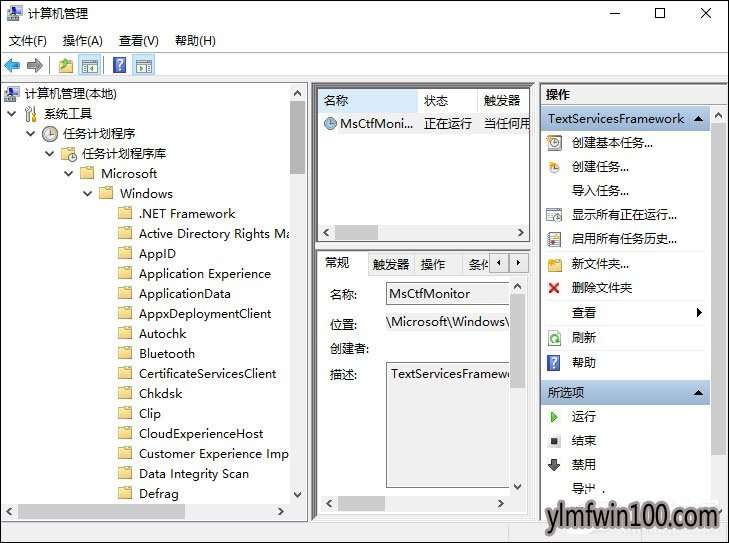Click the 创建任务 icon
The width and height of the screenshot is (729, 543).
pyautogui.click(x=554, y=167)
